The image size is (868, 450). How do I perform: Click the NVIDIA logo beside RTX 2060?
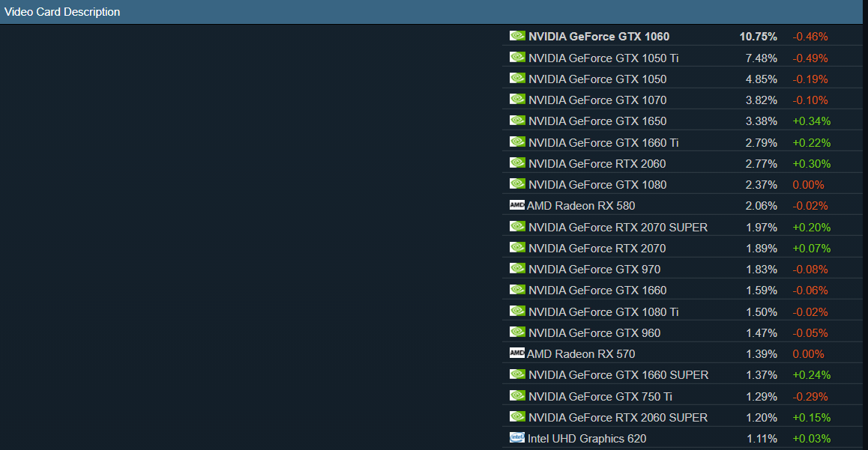click(x=517, y=162)
